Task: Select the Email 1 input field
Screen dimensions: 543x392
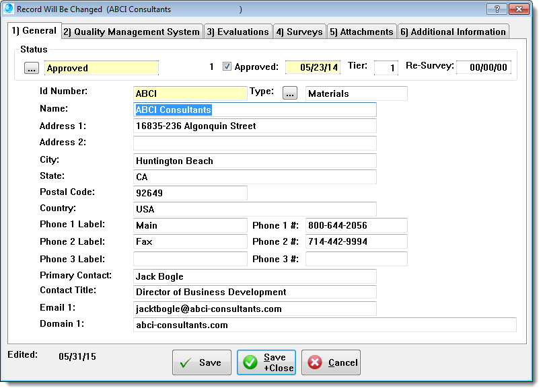Action: 255,309
